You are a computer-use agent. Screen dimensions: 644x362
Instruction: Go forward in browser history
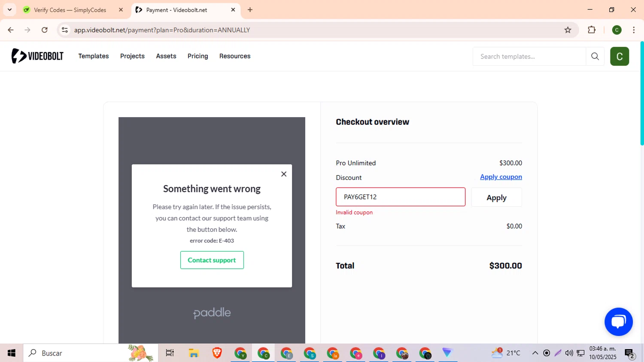(27, 30)
